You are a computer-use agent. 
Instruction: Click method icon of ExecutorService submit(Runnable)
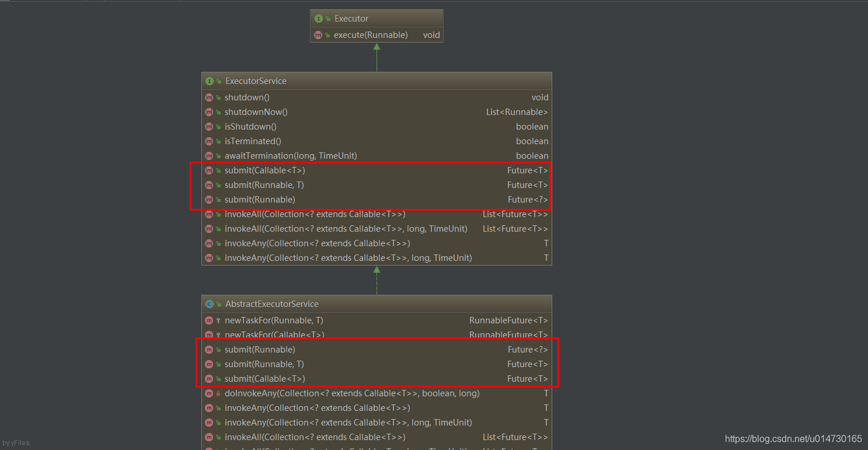[x=209, y=200]
